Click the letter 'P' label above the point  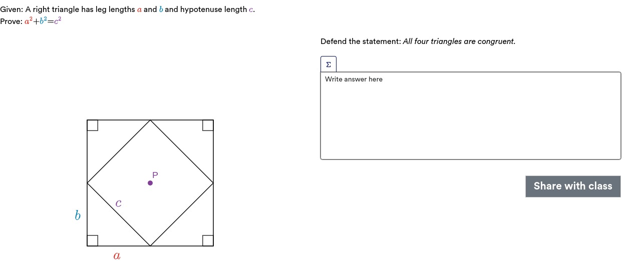[155, 175]
